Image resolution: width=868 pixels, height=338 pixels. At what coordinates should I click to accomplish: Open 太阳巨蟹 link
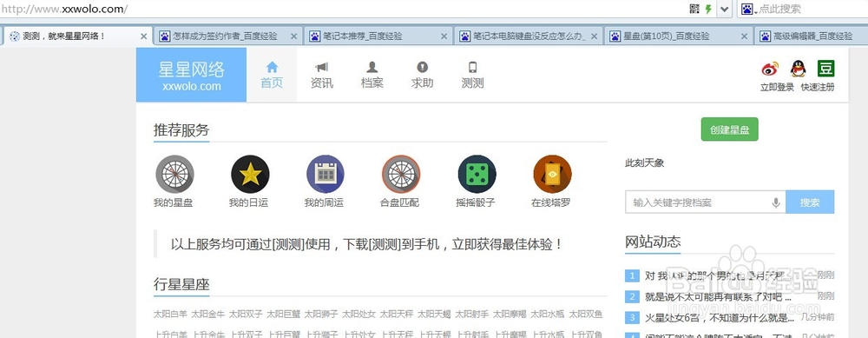click(x=284, y=315)
